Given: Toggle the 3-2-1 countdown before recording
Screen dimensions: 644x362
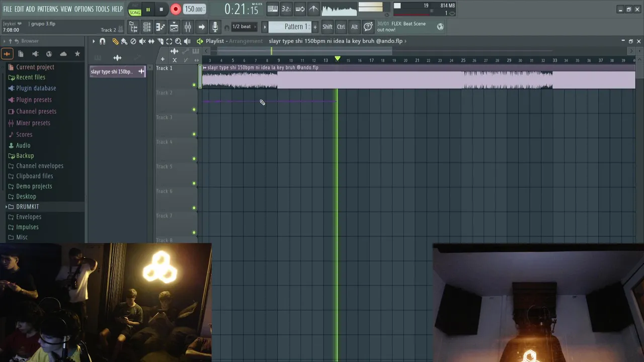Looking at the screenshot, I should pyautogui.click(x=286, y=9).
